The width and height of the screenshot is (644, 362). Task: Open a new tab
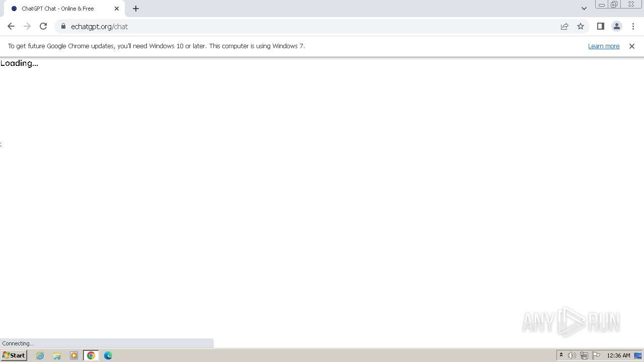[136, 9]
